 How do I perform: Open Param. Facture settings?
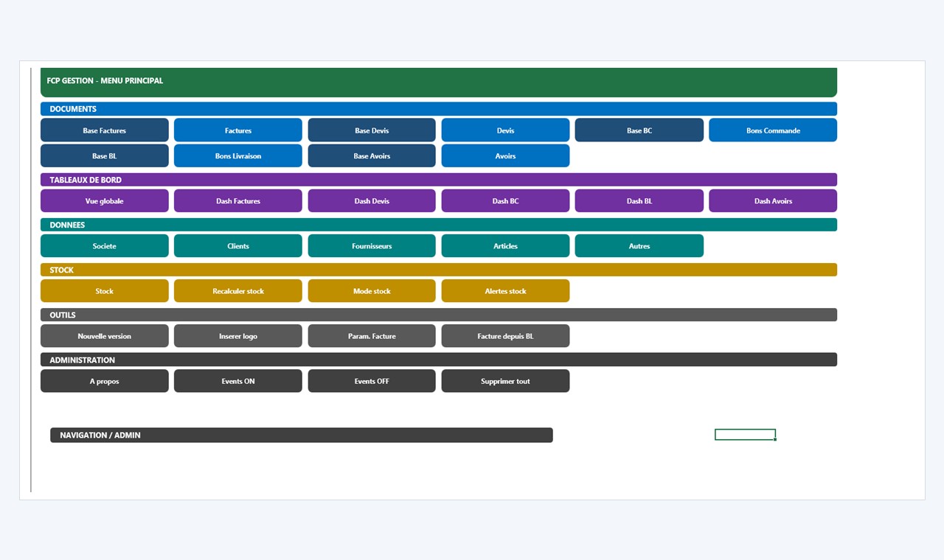(372, 336)
